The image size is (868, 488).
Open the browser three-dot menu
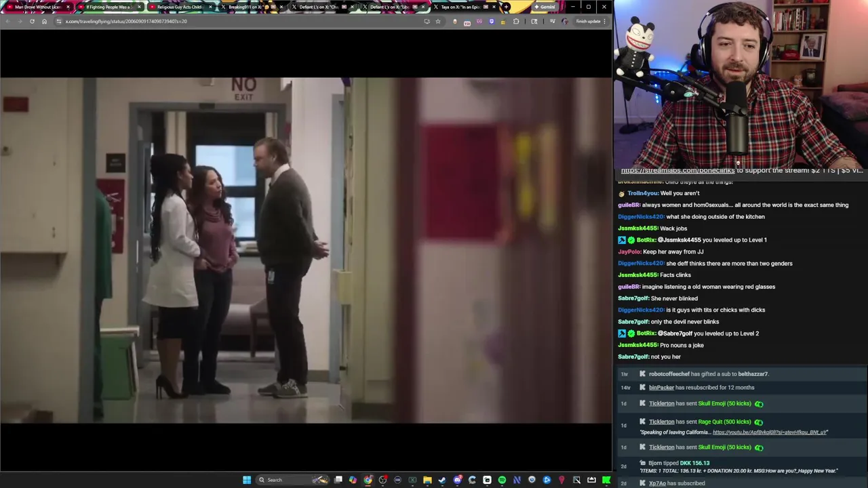coord(605,21)
